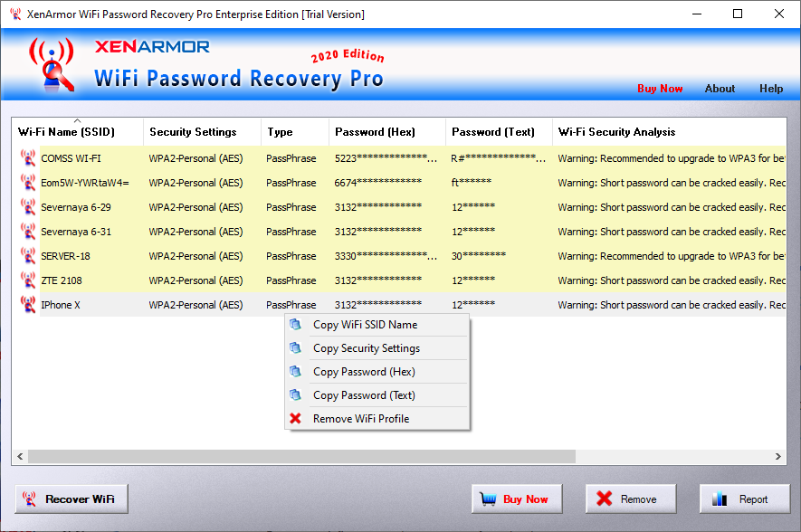Click the WiFi icon beside Severnaya 6-29
The height and width of the screenshot is (532, 801).
click(27, 207)
